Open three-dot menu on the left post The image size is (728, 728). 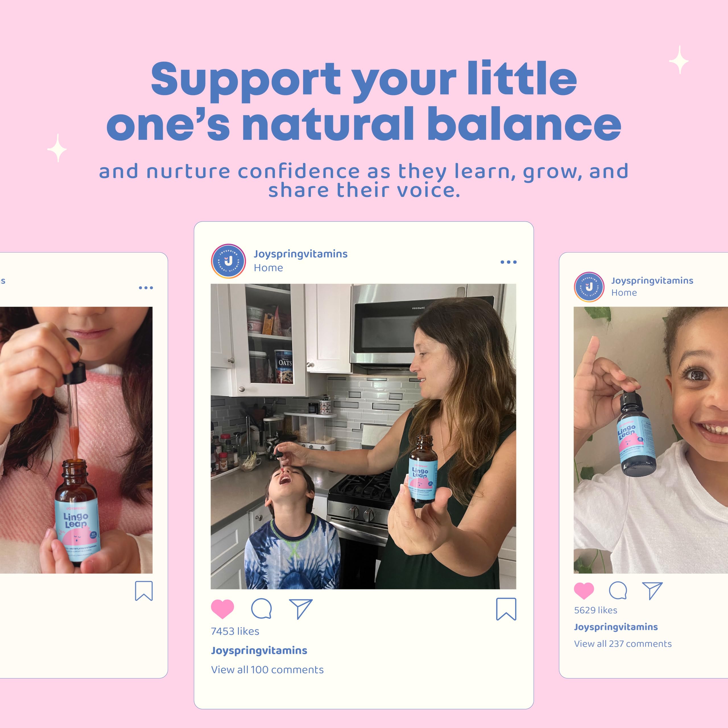click(x=146, y=288)
